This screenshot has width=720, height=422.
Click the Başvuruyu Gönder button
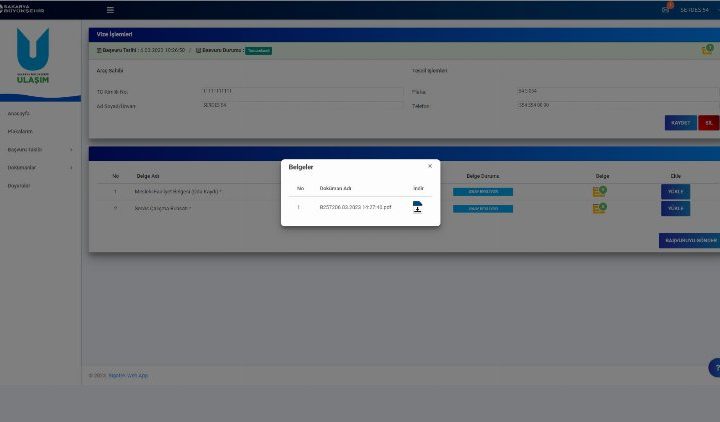point(689,240)
